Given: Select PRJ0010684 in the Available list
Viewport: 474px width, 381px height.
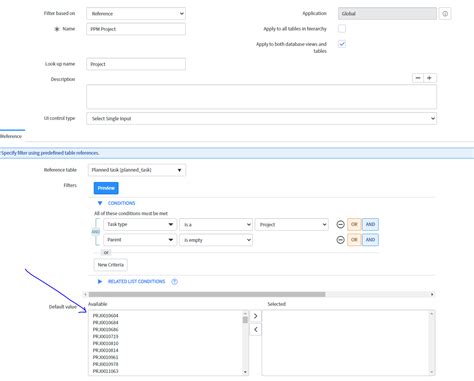Looking at the screenshot, I should [x=105, y=323].
